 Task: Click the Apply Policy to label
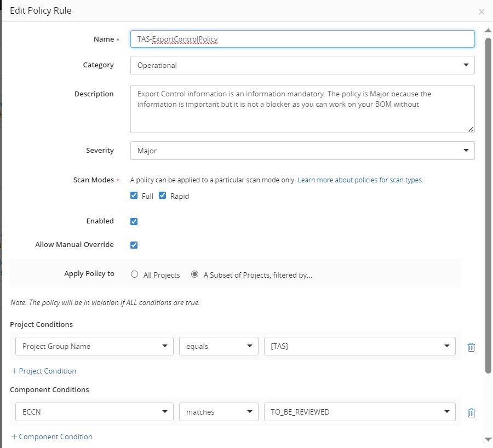[x=89, y=273]
